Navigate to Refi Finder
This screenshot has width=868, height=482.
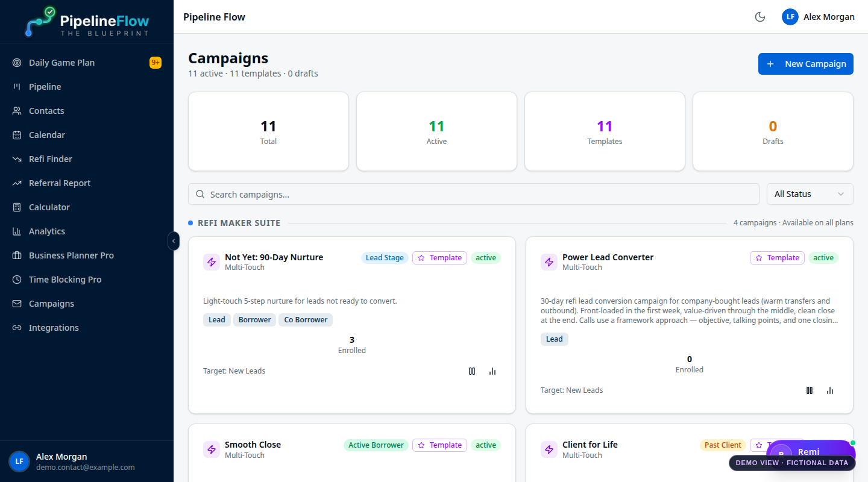(87, 159)
